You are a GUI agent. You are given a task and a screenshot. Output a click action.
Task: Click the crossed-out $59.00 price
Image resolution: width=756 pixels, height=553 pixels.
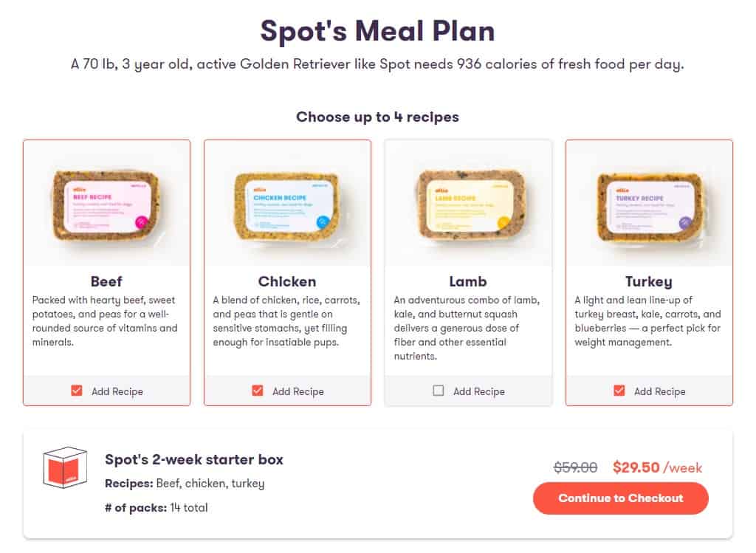576,467
